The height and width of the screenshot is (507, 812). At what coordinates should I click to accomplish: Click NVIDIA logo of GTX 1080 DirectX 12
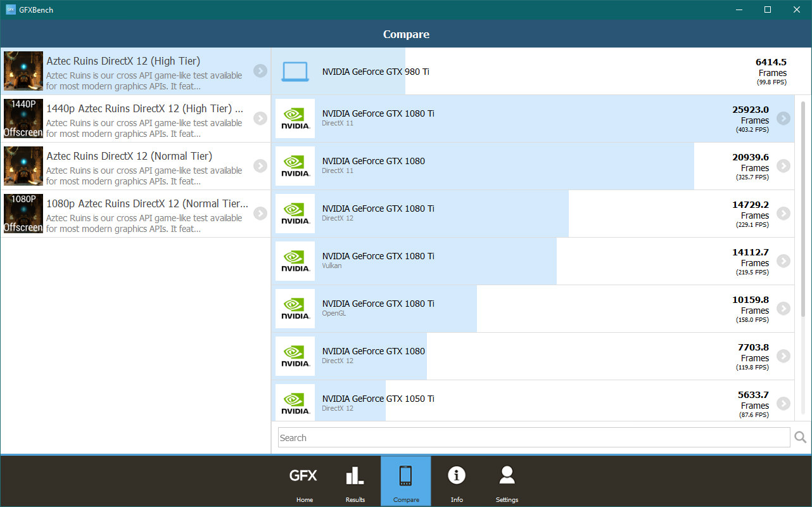click(x=295, y=356)
